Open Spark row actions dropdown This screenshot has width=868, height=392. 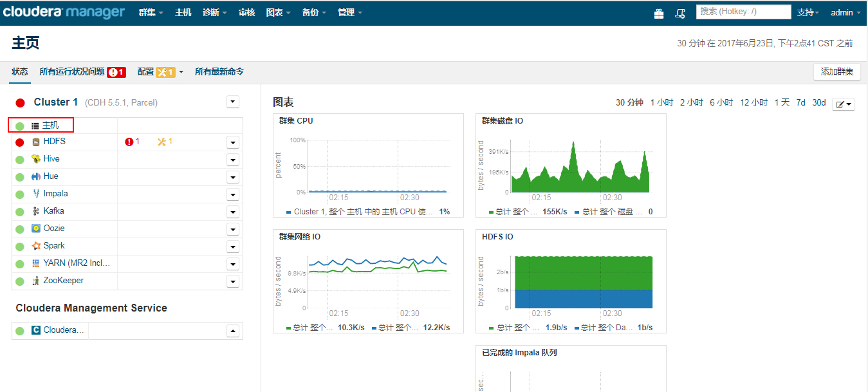[x=233, y=247]
